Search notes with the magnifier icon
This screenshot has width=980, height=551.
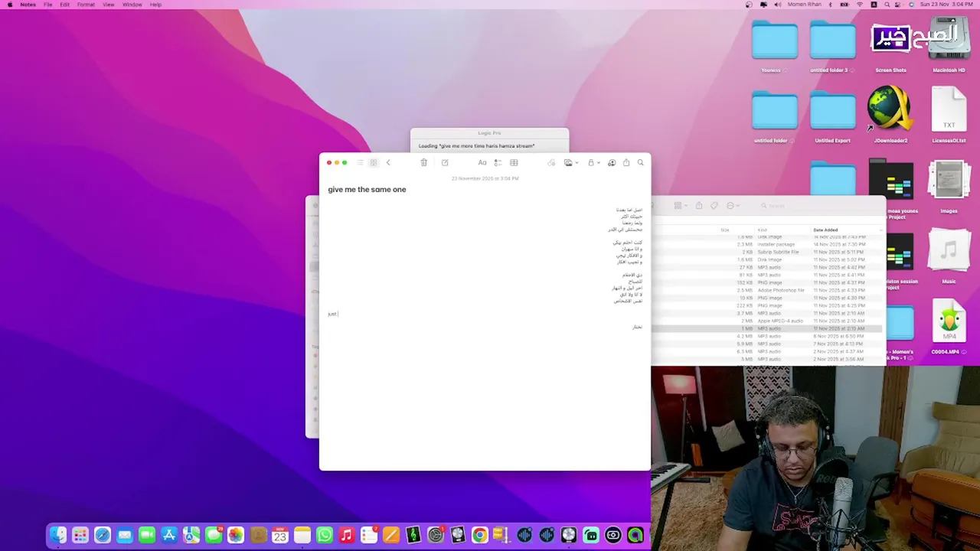click(x=641, y=162)
